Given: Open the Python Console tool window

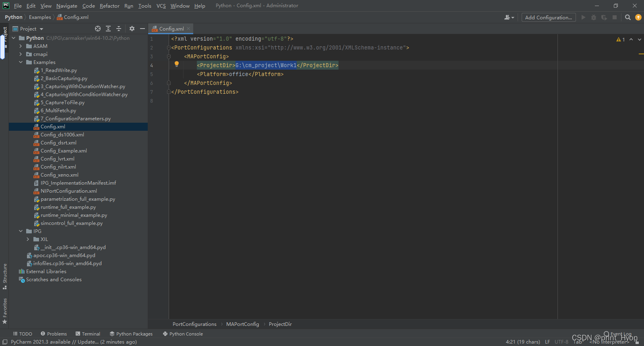Looking at the screenshot, I should pyautogui.click(x=183, y=334).
